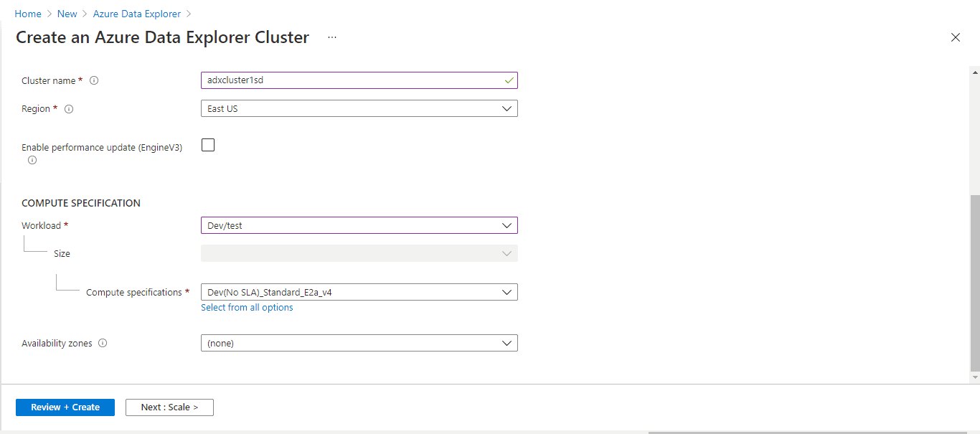The height and width of the screenshot is (434, 980).
Task: Enable performance update (EngineV3) checkbox
Action: click(208, 145)
